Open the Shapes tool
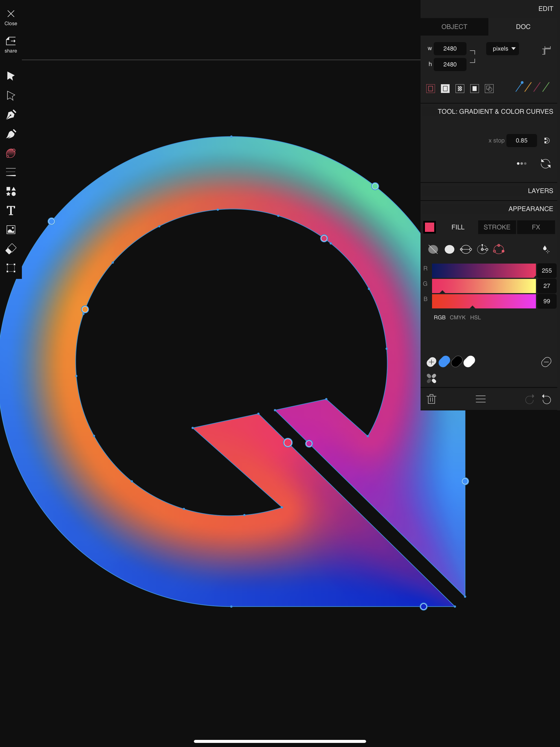This screenshot has height=747, width=560. (x=11, y=191)
